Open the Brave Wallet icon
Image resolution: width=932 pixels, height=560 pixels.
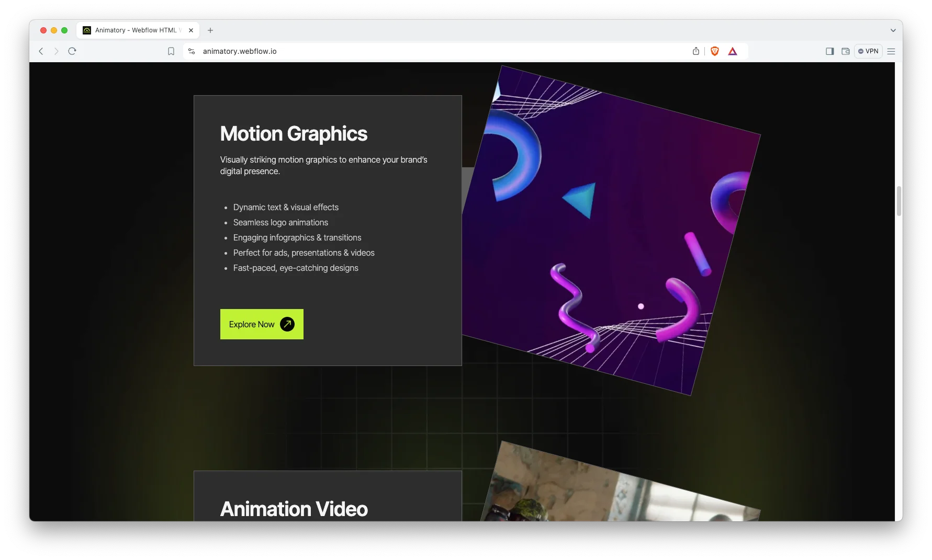click(x=846, y=51)
